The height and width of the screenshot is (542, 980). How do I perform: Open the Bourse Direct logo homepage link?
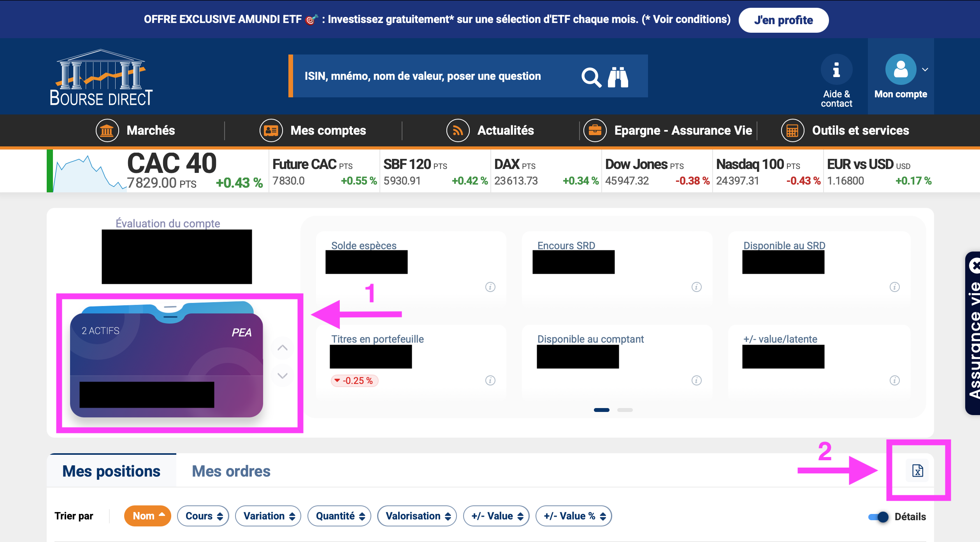(x=101, y=78)
